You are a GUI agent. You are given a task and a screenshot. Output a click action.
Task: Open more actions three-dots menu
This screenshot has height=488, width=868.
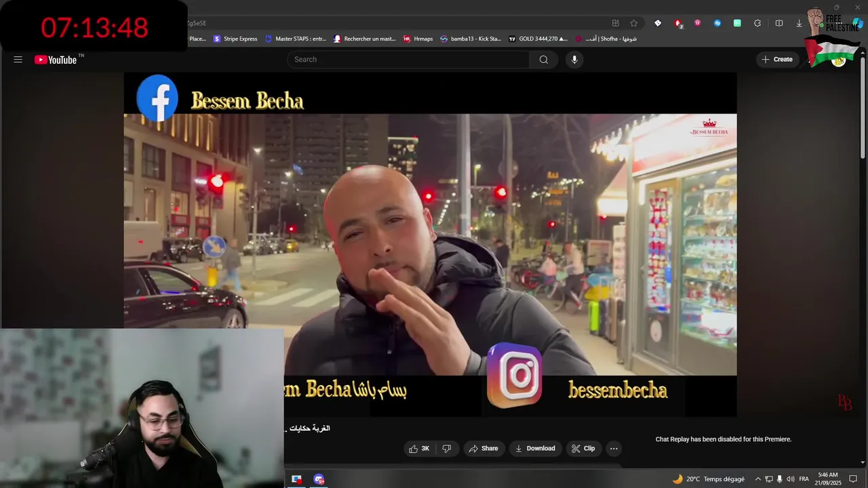coord(614,449)
